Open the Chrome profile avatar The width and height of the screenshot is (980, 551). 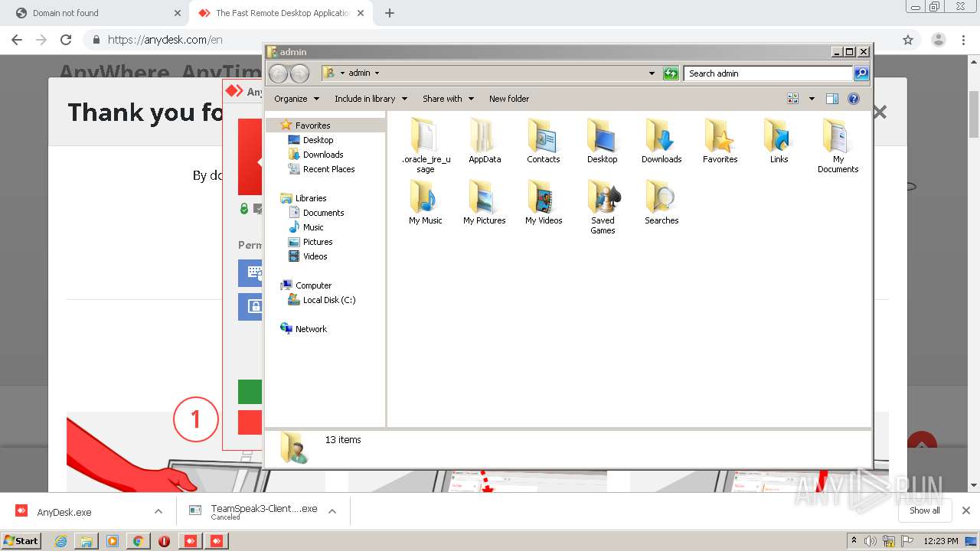pos(938,40)
